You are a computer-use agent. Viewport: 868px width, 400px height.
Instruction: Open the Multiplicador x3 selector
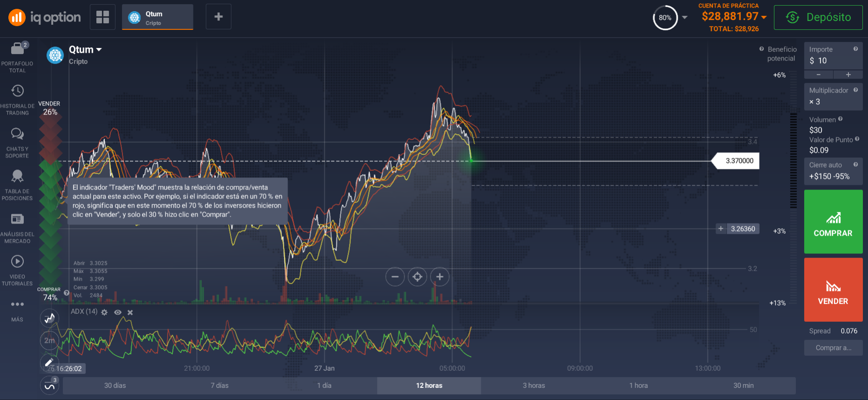[x=833, y=97]
